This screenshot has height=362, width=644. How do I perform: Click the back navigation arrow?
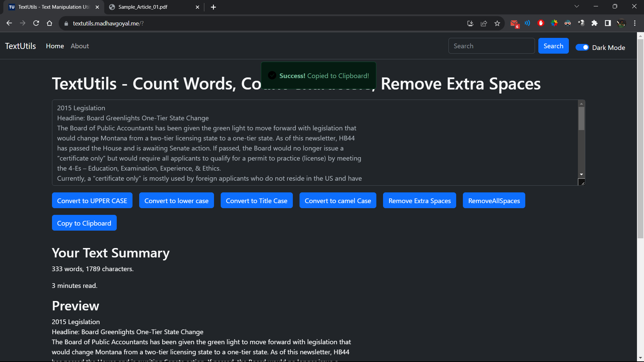pyautogui.click(x=9, y=23)
